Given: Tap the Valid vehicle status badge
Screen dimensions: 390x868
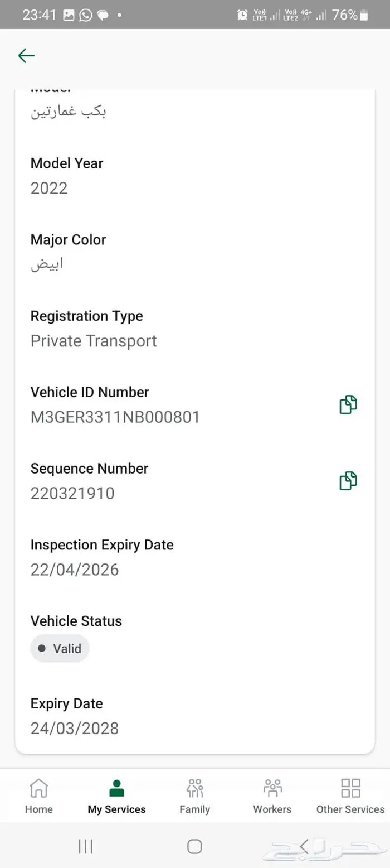Looking at the screenshot, I should [60, 649].
